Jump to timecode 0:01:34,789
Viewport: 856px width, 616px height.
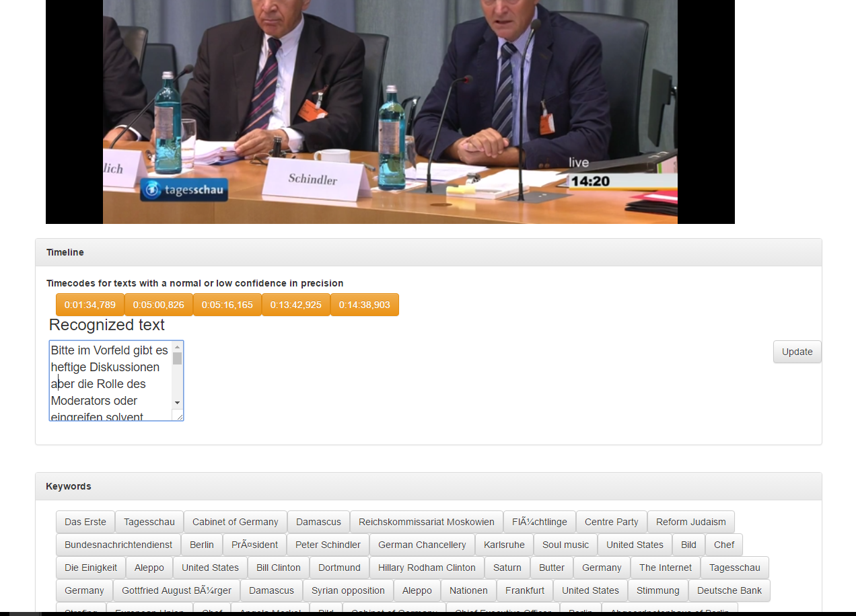point(90,305)
